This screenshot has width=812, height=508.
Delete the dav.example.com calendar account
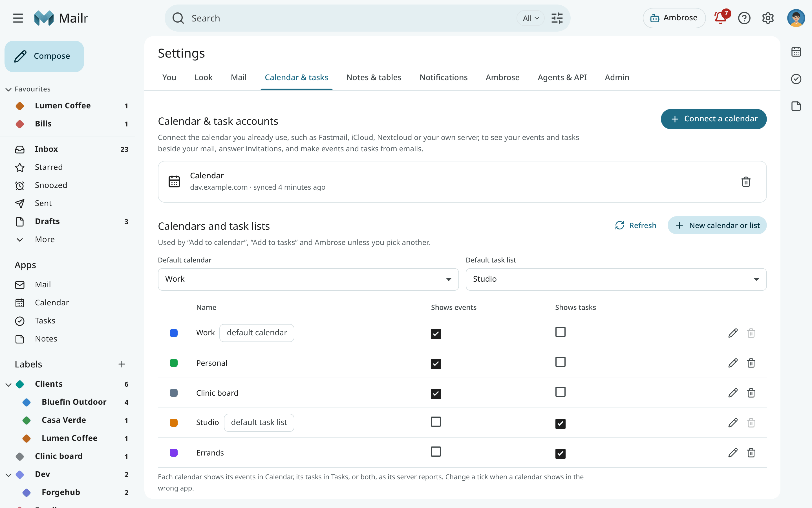(x=745, y=182)
